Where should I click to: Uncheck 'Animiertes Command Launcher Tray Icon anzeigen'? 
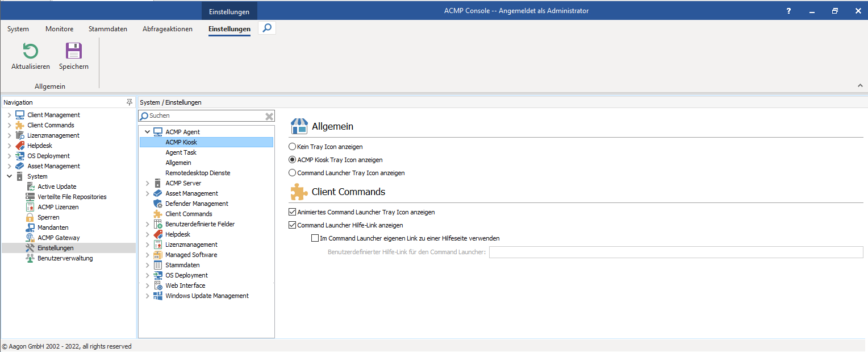tap(293, 212)
